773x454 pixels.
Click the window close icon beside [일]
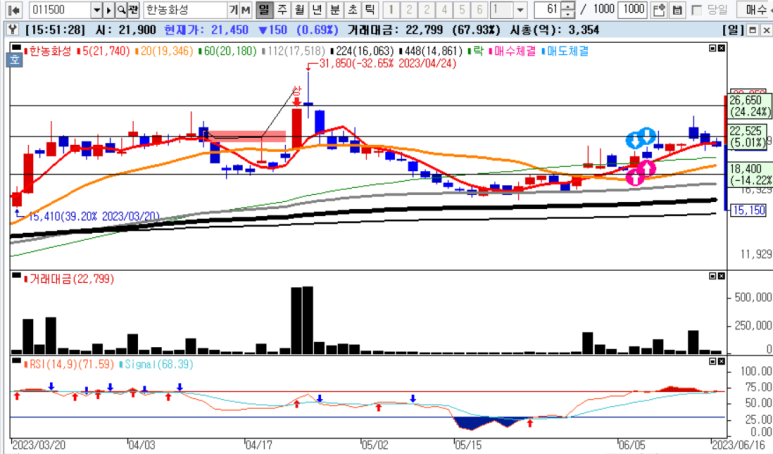766,30
